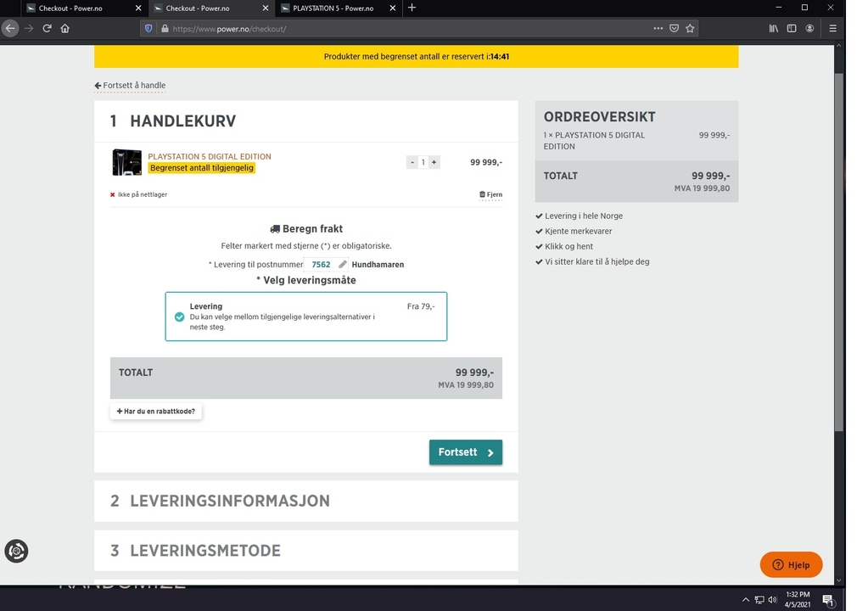868x611 pixels.
Task: Click the round settings widget icon bottom-left
Action: click(x=16, y=552)
